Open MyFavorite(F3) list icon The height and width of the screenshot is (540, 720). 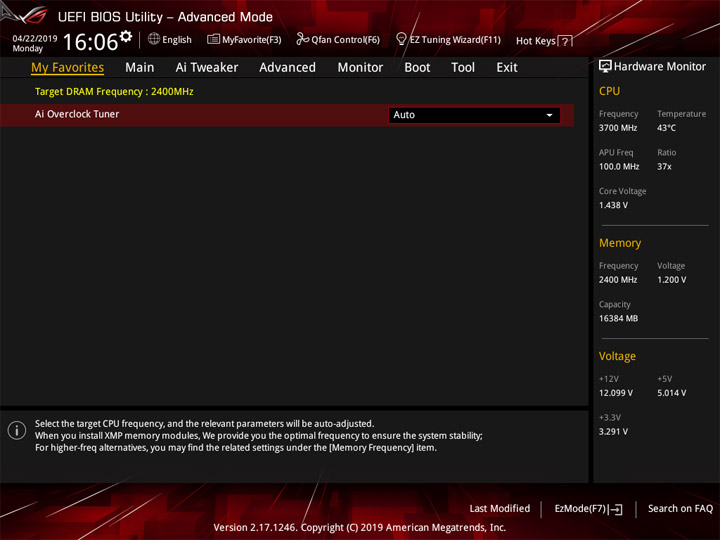[213, 39]
